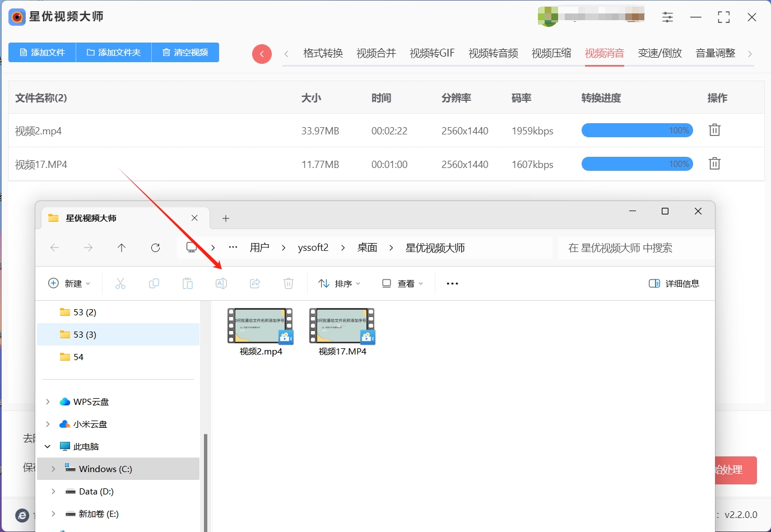The width and height of the screenshot is (771, 532).
Task: Add a new Explorer tab with plus icon
Action: (x=226, y=218)
